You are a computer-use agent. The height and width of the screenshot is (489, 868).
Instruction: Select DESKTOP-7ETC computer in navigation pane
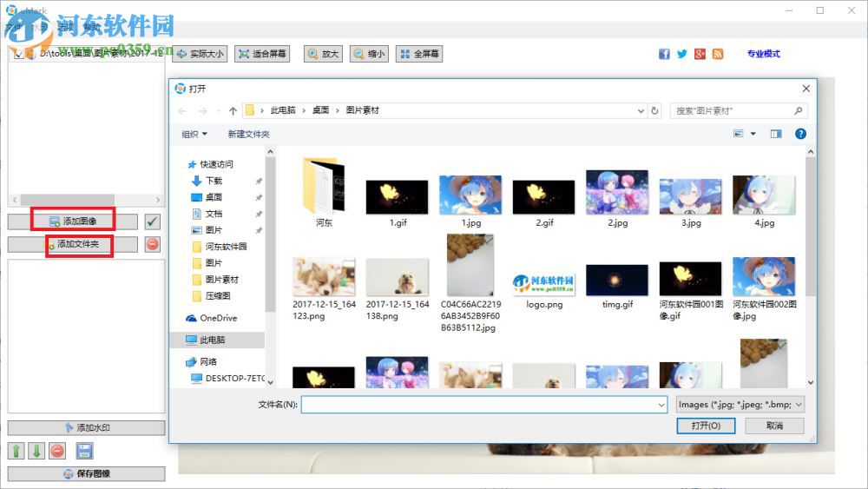228,378
